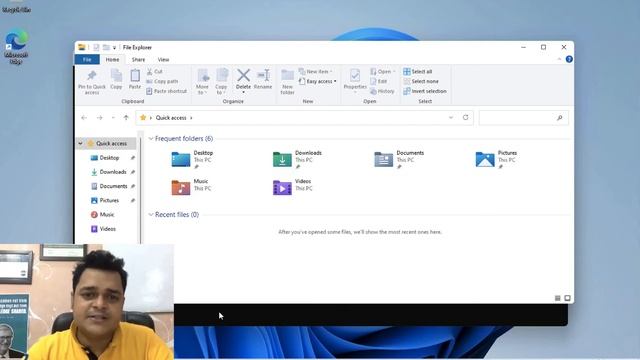640x360 pixels.
Task: Click the Edit command in Open group
Action: coord(378,81)
